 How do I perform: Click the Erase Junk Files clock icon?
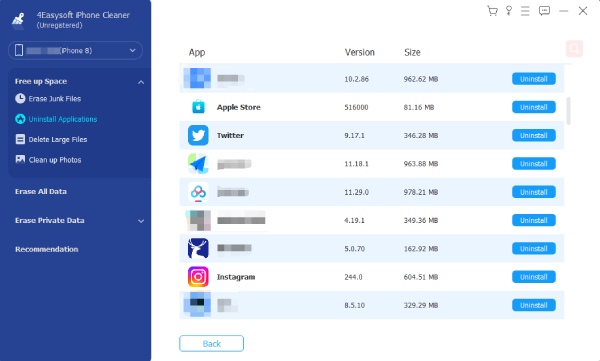coord(20,98)
